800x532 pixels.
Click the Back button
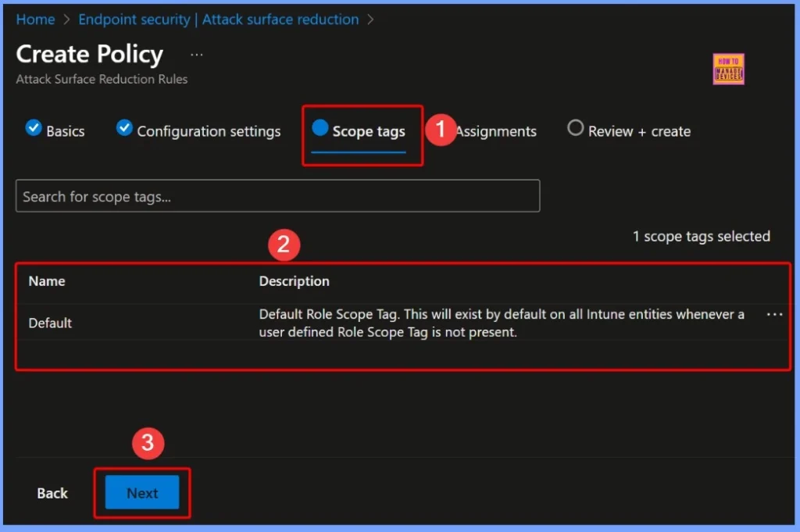pos(52,493)
